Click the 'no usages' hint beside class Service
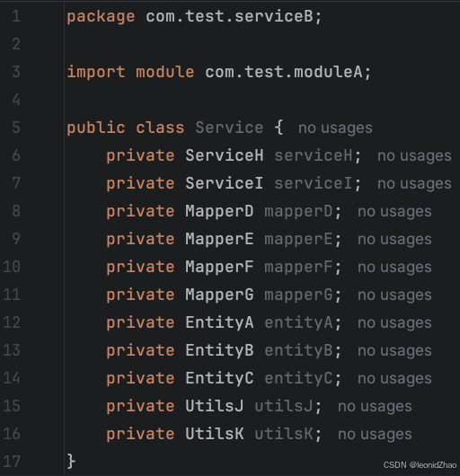Viewport: 460px width, 476px height. 335,128
